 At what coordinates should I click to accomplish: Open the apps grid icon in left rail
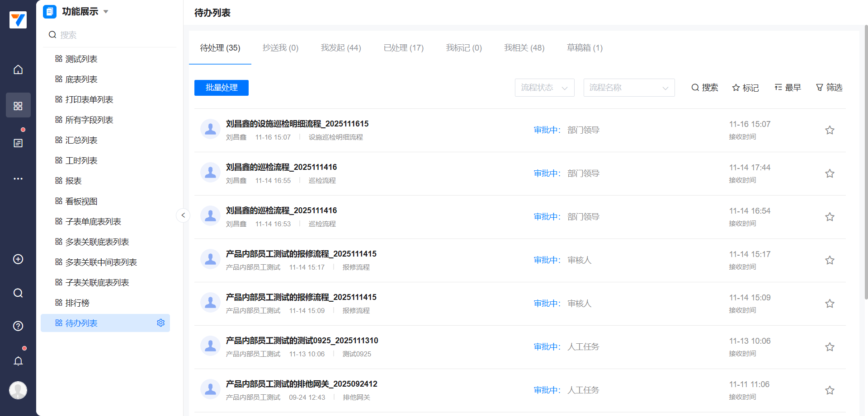click(x=18, y=106)
